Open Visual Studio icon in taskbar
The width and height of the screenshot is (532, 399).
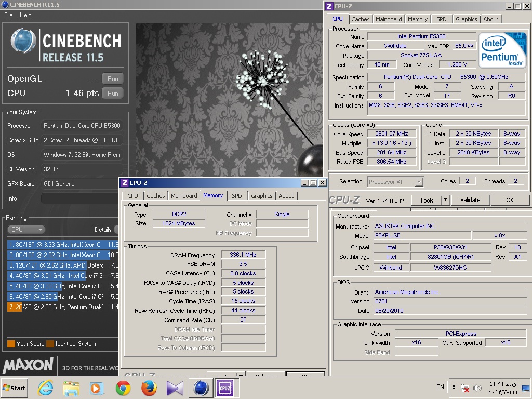coord(175,388)
